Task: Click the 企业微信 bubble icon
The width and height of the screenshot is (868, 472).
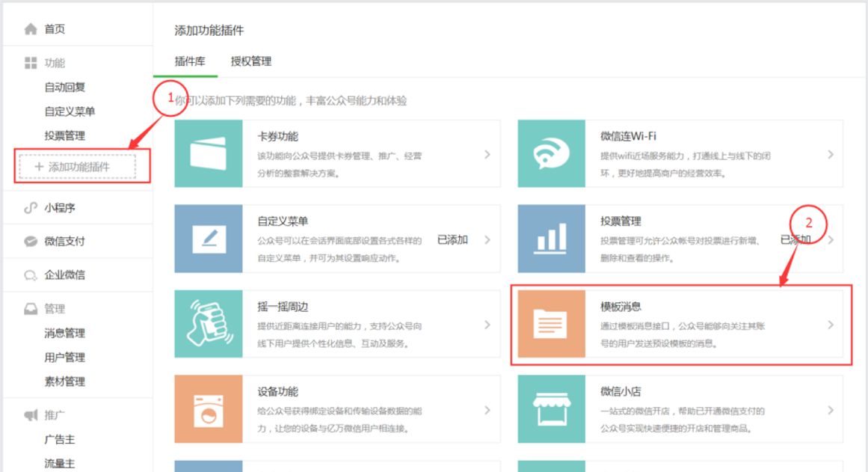Action: click(x=31, y=275)
